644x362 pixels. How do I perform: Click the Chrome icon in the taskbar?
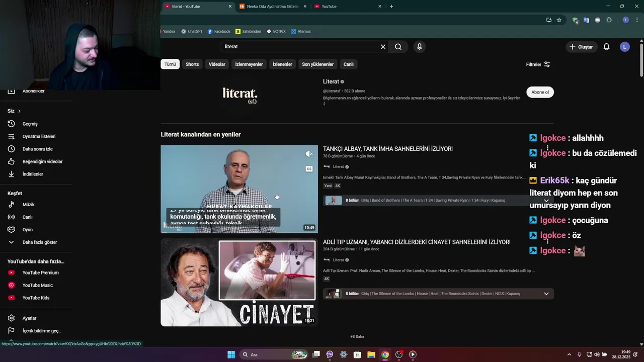click(385, 354)
